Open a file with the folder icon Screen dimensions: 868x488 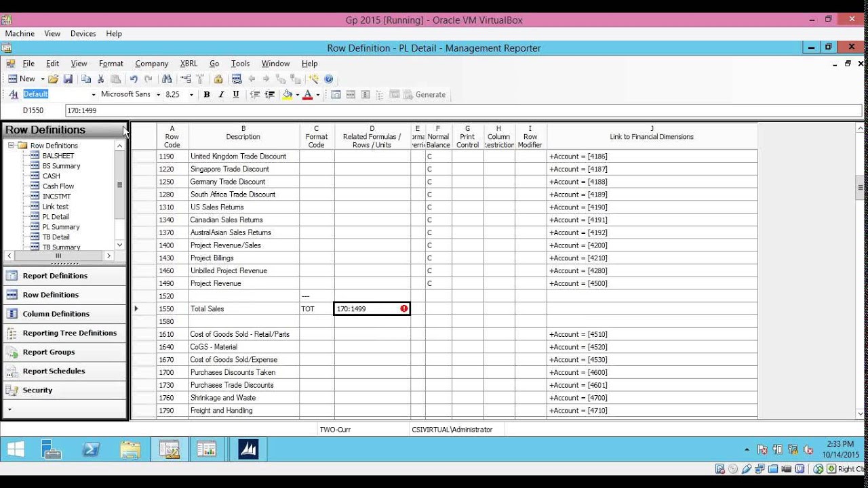(53, 79)
